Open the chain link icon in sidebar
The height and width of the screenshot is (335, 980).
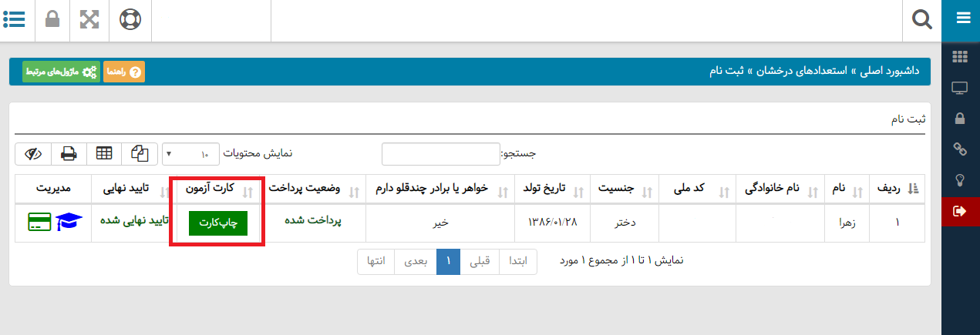point(961,149)
